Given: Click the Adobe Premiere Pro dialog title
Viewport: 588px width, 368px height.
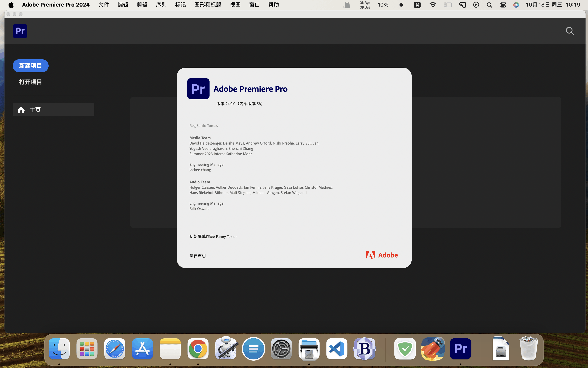Looking at the screenshot, I should 251,89.
